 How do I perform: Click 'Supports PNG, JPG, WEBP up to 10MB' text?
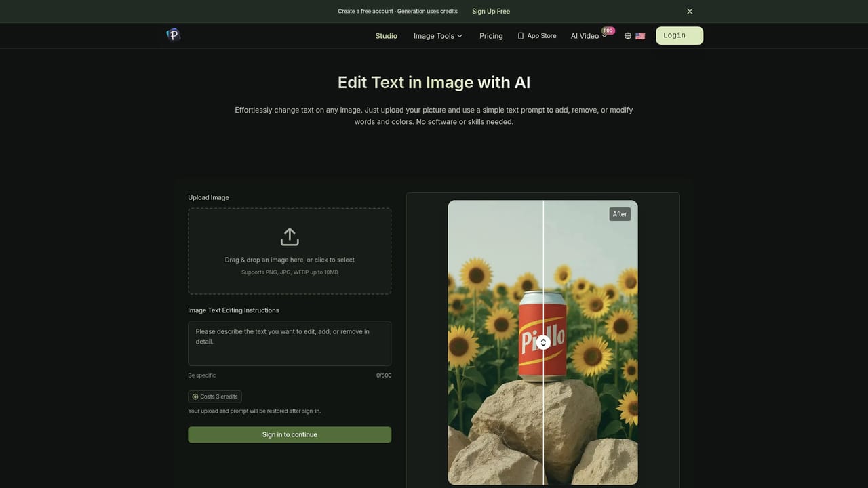point(290,272)
